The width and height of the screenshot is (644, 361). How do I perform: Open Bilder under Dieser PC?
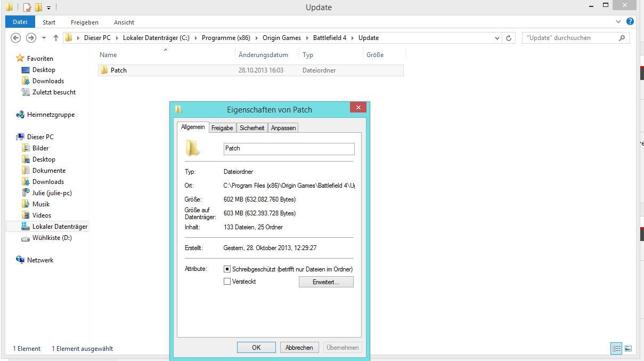40,148
